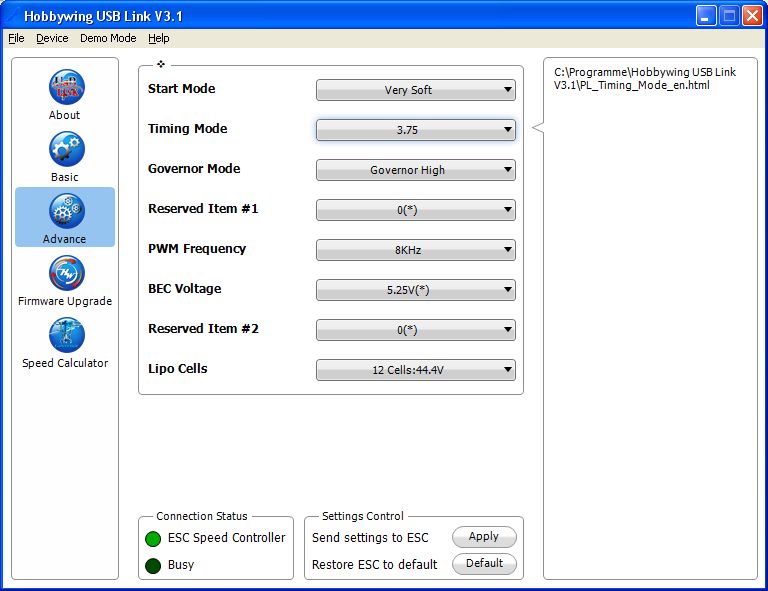Click the 'Send settings to ESC' text

coord(370,538)
